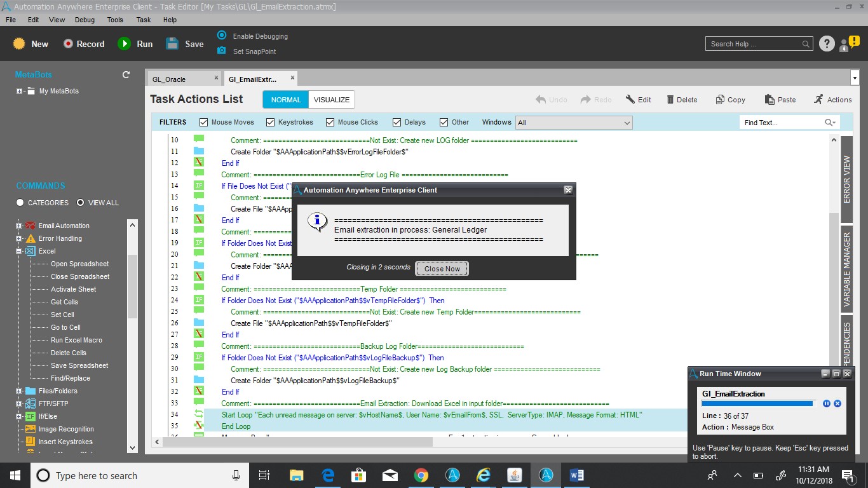The width and height of the screenshot is (868, 488).
Task: Click Delete in the Task Actions toolbar
Action: pyautogui.click(x=681, y=100)
